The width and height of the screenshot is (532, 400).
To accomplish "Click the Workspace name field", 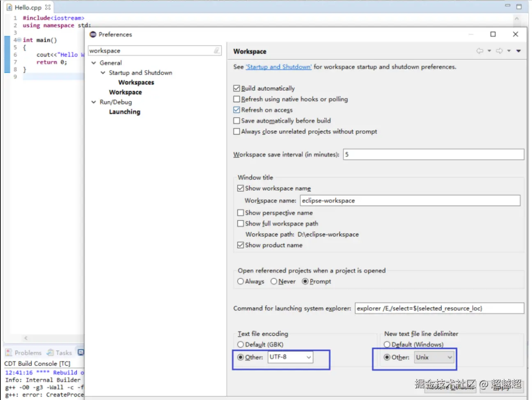I will click(x=410, y=200).
